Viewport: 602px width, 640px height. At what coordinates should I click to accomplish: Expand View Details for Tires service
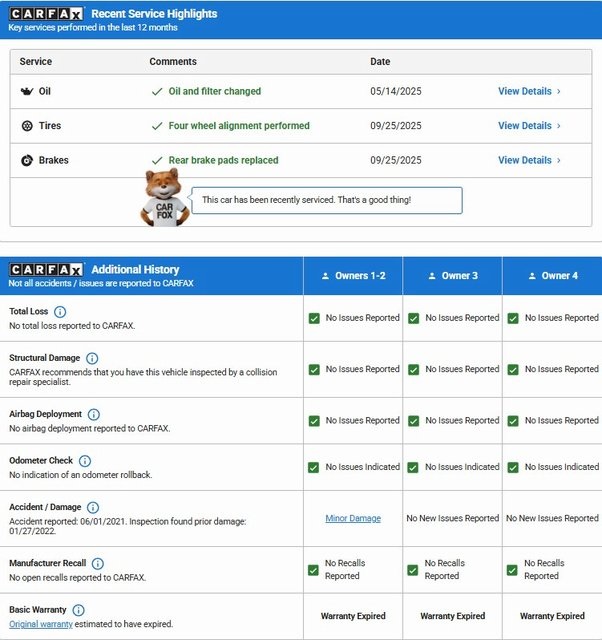click(529, 126)
